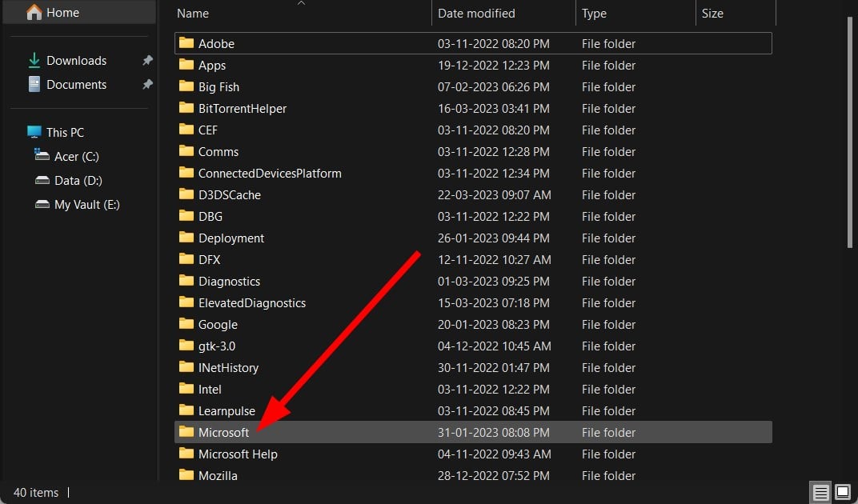Viewport: 858px width, 504px height.
Task: Select the BitTorrentHelper folder icon
Action: click(x=186, y=108)
